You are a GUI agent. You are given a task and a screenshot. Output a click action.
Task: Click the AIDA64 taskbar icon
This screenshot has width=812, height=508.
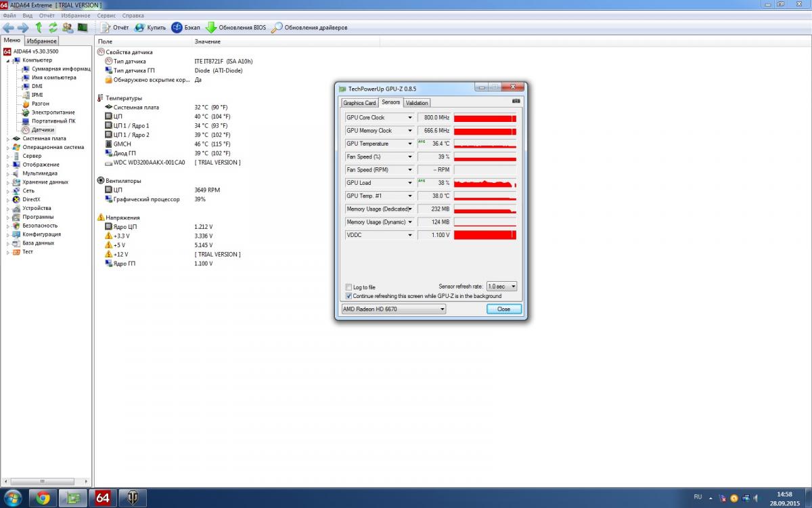pos(103,498)
